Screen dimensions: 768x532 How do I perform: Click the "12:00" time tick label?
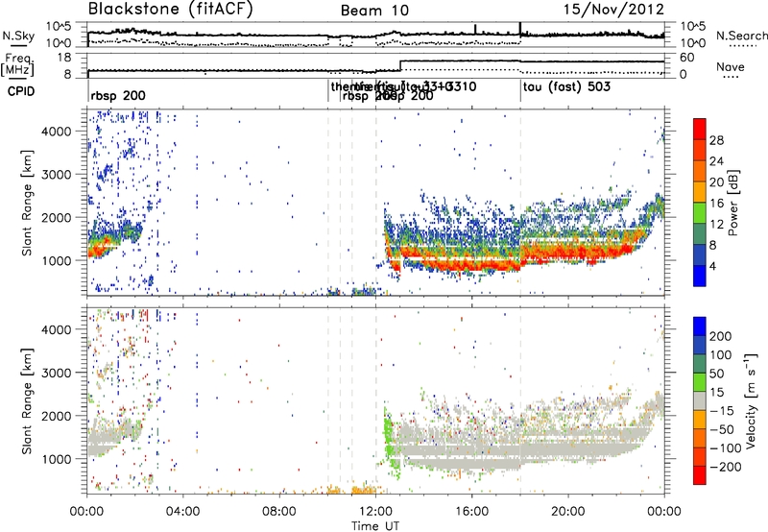(375, 512)
